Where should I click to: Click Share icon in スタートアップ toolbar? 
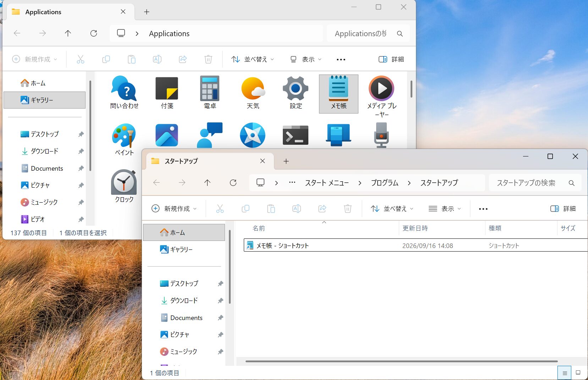(322, 209)
